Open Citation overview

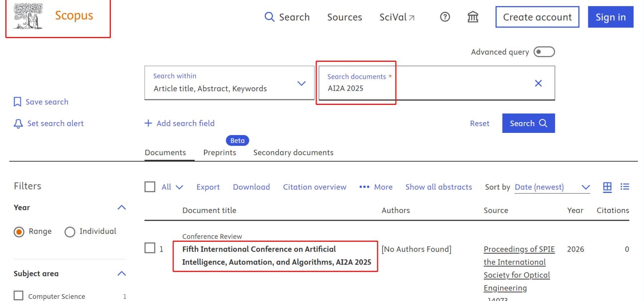pyautogui.click(x=314, y=187)
